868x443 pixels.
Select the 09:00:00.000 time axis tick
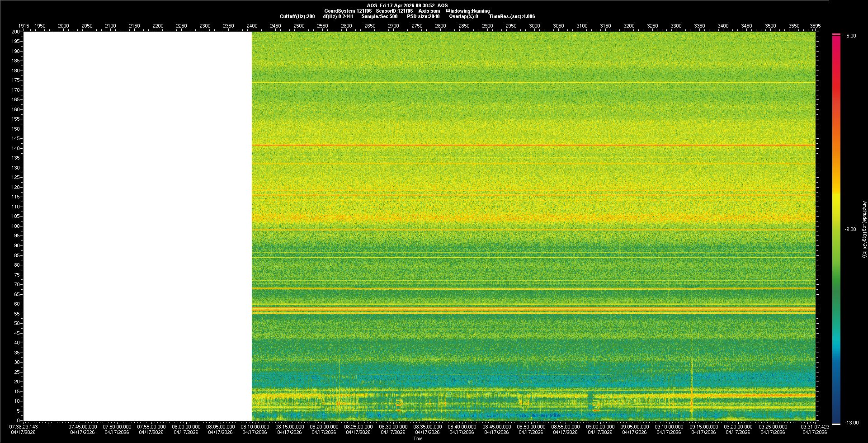[x=600, y=426]
